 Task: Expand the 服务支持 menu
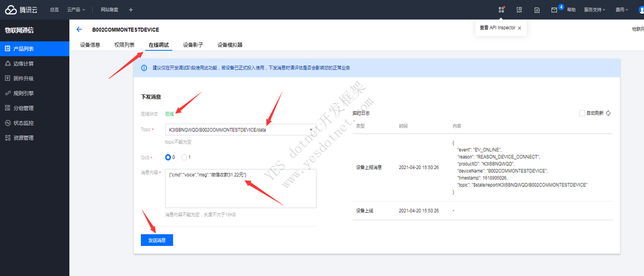click(x=595, y=10)
